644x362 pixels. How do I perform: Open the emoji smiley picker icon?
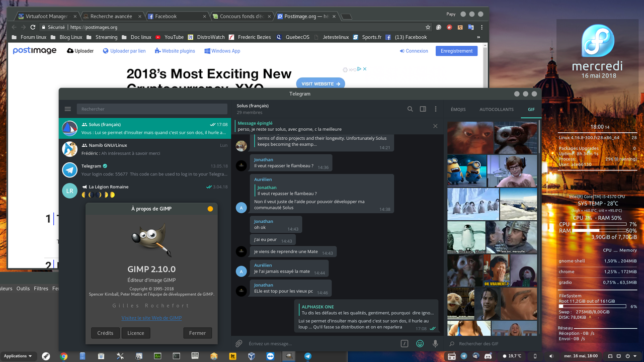pos(420,344)
